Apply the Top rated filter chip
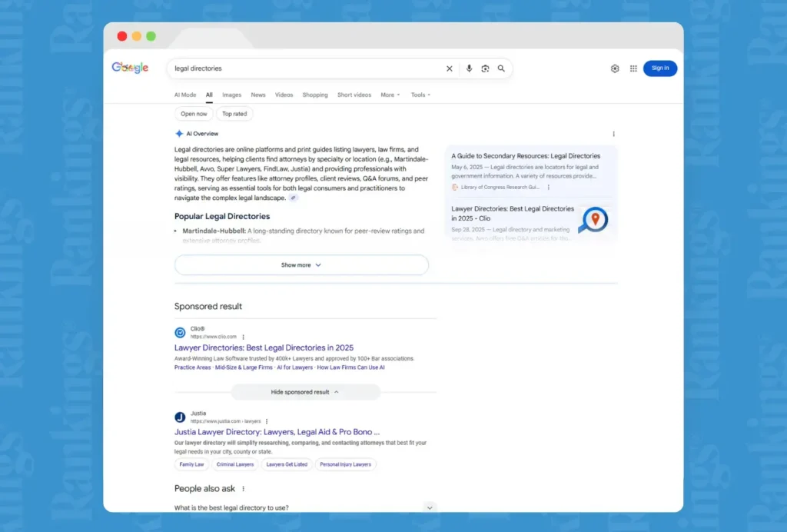787x532 pixels. 234,114
